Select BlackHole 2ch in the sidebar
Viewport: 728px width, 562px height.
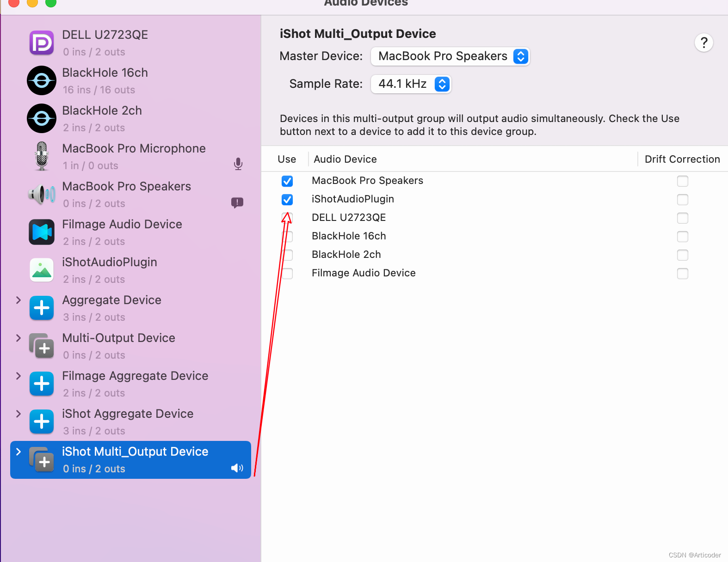pyautogui.click(x=130, y=119)
